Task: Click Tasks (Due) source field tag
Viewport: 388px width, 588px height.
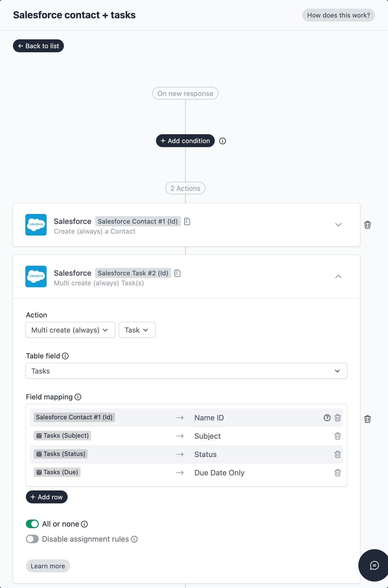Action: coord(57,472)
